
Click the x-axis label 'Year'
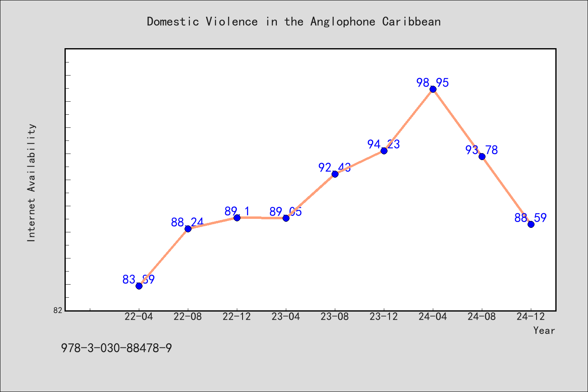tap(544, 330)
